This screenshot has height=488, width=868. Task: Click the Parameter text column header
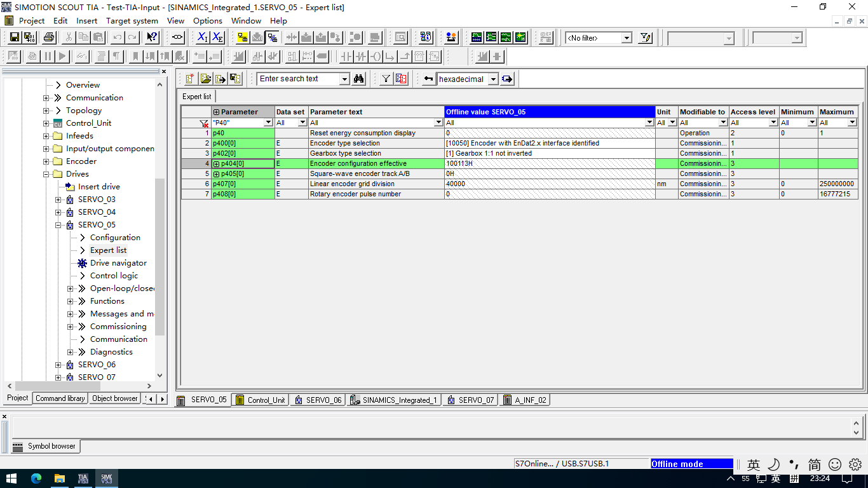tap(376, 112)
